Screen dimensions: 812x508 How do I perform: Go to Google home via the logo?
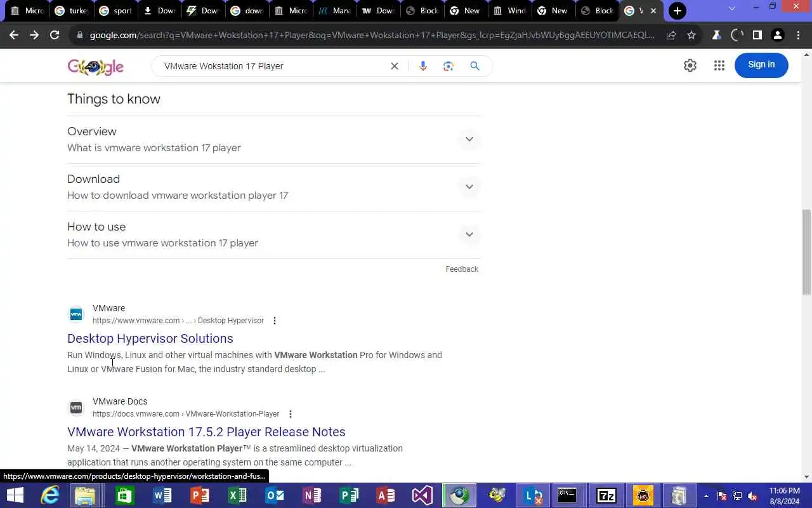[x=96, y=67]
